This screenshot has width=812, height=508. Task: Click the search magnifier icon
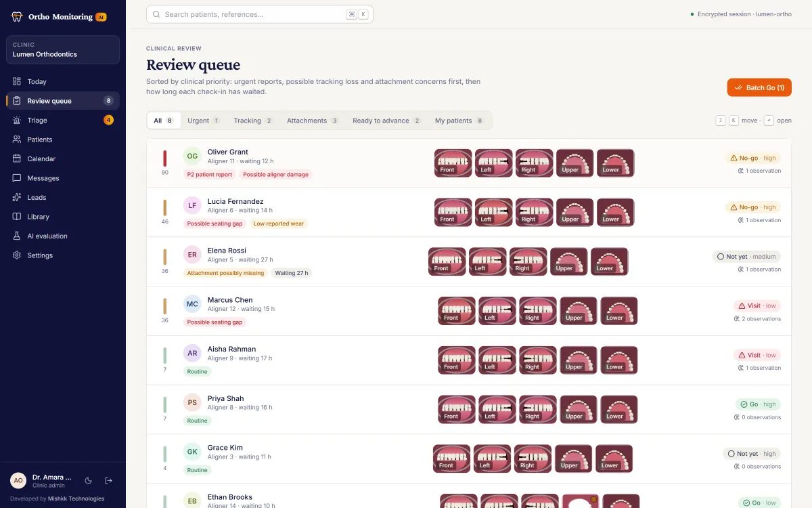(157, 14)
